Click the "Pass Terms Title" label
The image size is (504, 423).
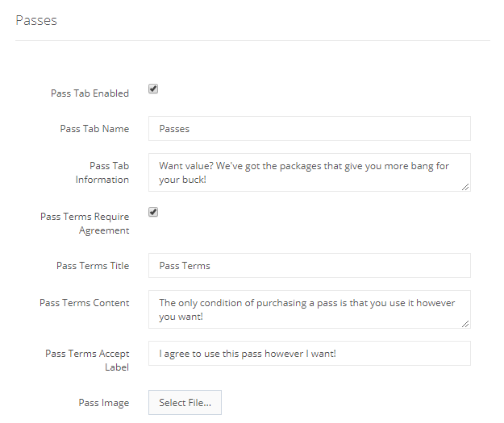93,266
